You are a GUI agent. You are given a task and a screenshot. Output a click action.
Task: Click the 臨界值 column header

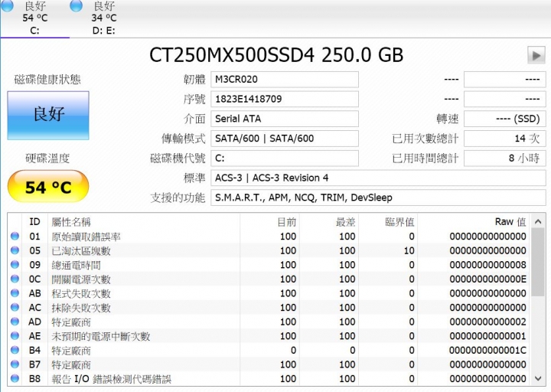(388, 222)
